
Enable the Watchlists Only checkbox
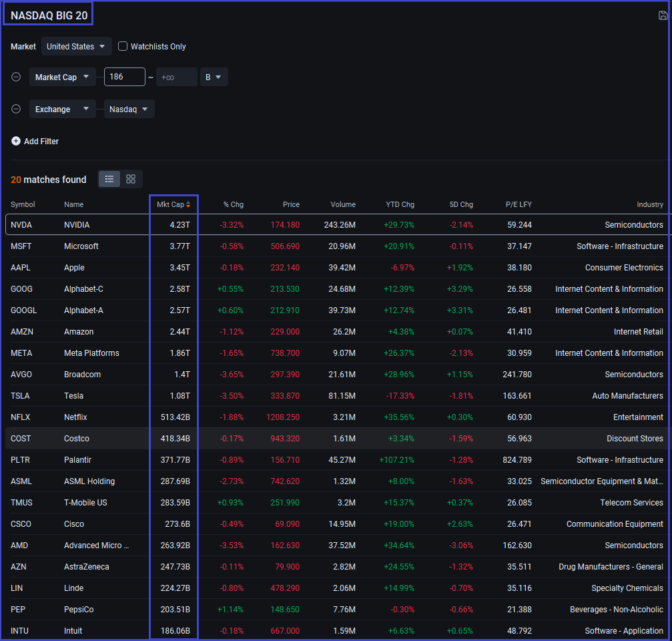coord(123,47)
